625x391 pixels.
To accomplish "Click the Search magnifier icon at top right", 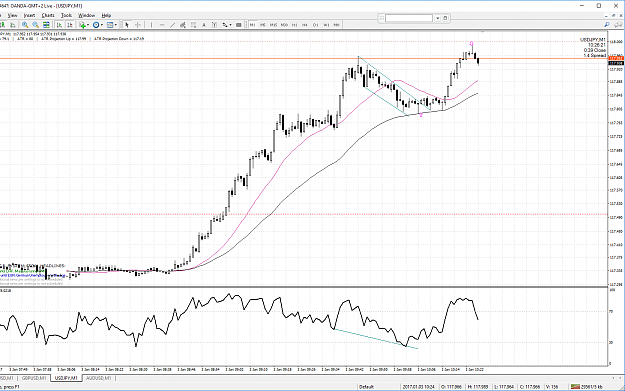I will 607,25.
